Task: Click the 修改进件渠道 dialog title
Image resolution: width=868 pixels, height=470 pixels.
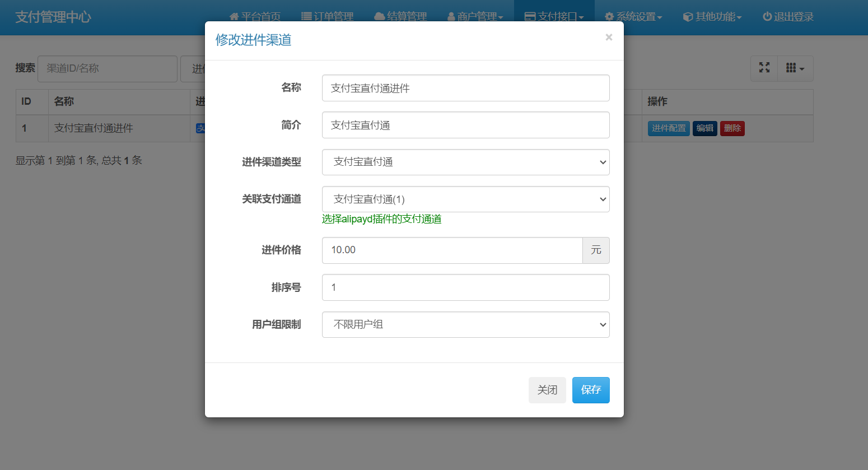Action: pos(254,40)
